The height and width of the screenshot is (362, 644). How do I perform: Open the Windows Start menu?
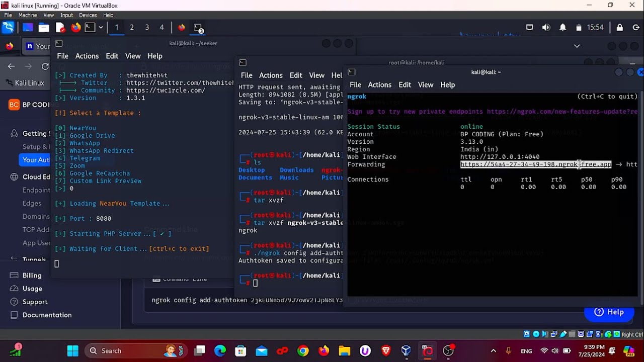pos(73,351)
